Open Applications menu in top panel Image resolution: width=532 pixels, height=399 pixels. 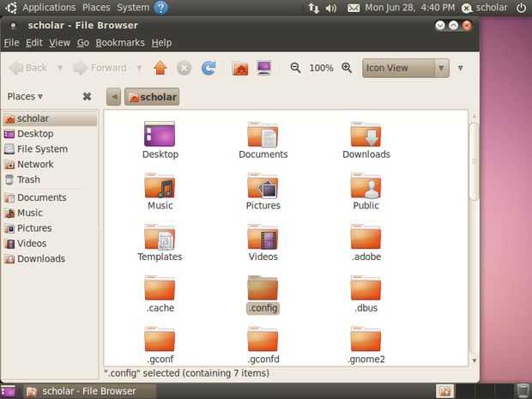point(49,8)
